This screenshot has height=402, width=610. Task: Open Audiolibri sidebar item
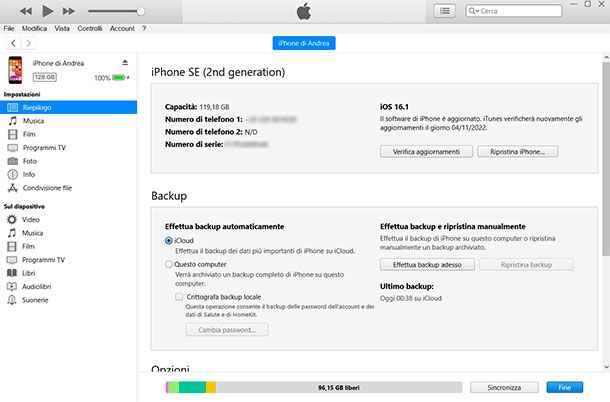point(36,286)
